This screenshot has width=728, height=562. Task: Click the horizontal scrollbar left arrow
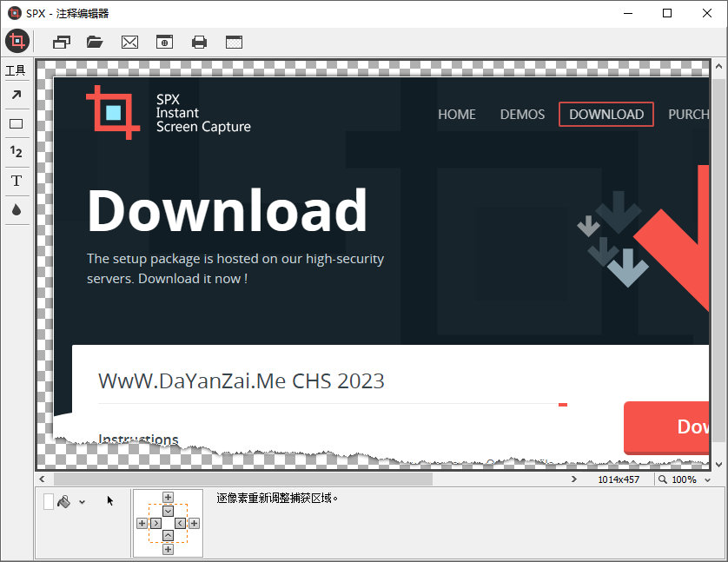[x=43, y=479]
